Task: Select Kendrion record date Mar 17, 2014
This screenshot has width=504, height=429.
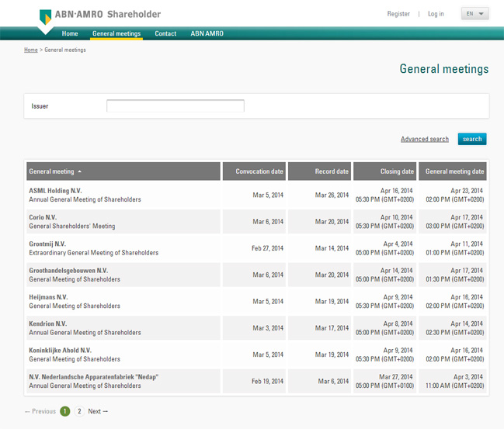Action: click(332, 328)
